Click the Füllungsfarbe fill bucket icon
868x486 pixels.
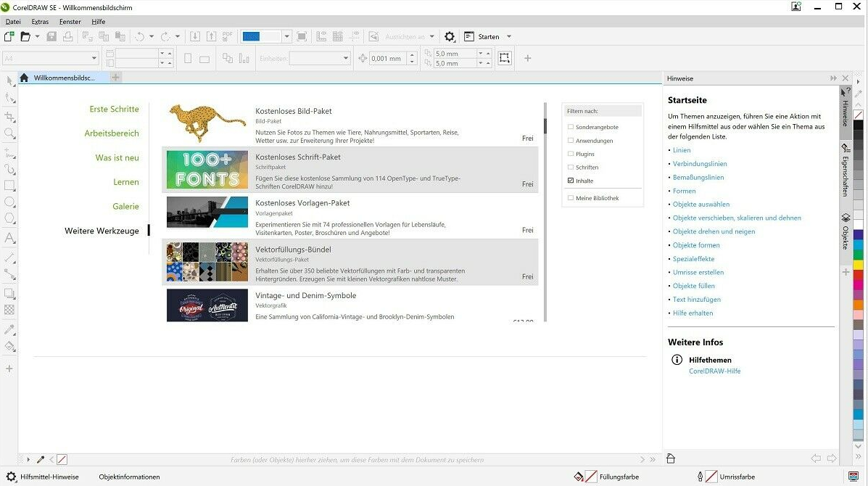point(578,477)
